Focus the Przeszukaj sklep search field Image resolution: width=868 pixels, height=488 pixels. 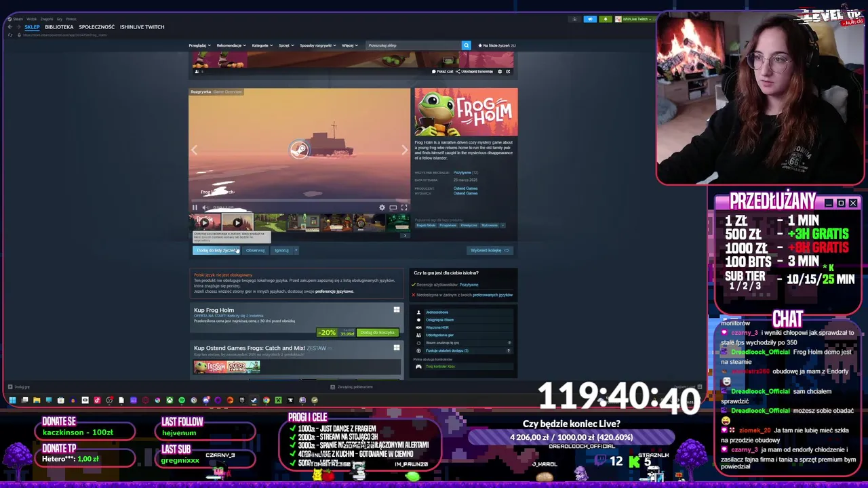point(413,45)
